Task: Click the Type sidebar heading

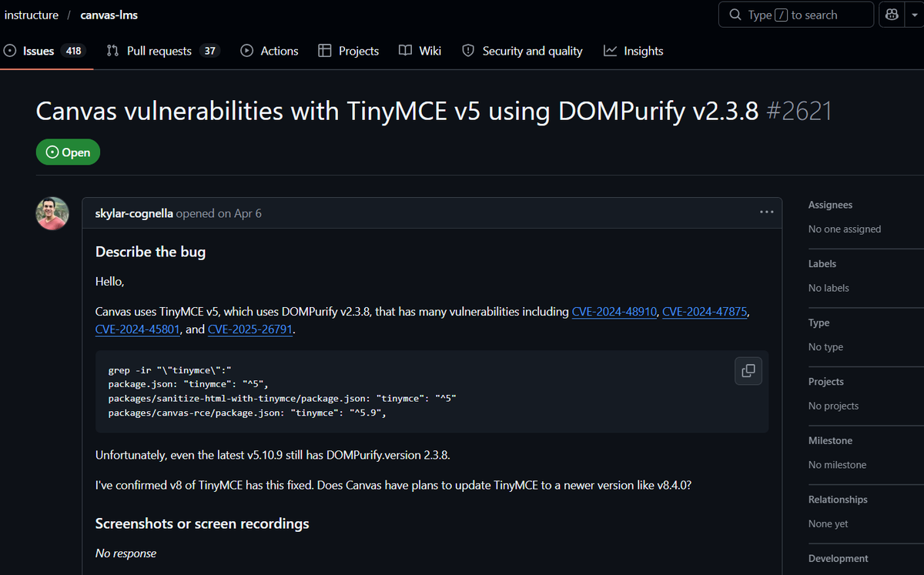Action: 819,323
